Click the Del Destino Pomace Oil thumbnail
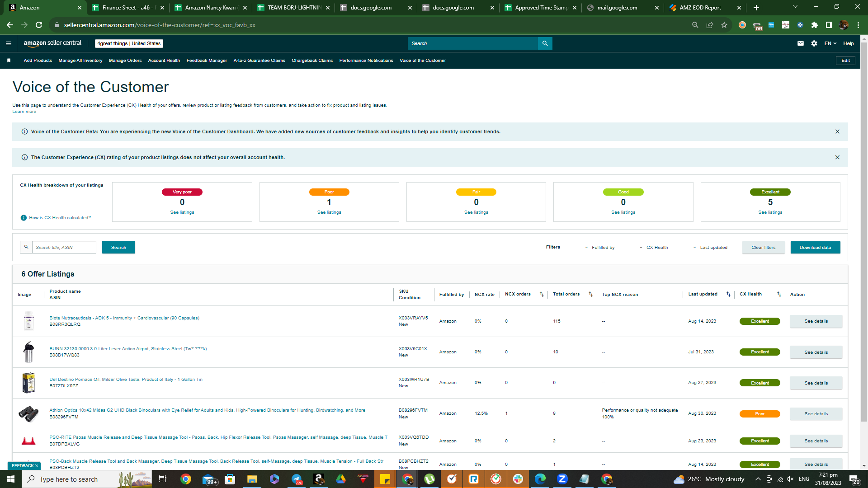The width and height of the screenshot is (868, 488). [28, 383]
